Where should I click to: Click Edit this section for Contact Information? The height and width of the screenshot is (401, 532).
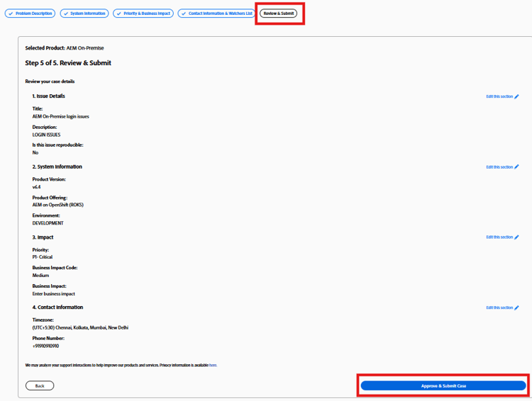pos(499,307)
